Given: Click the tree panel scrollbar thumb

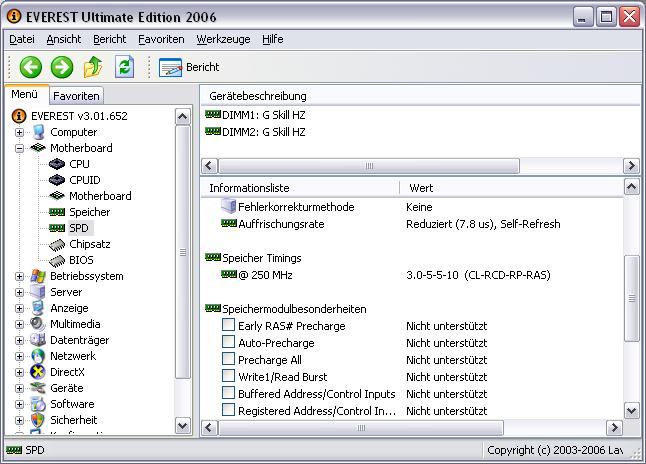Looking at the screenshot, I should coord(183,252).
